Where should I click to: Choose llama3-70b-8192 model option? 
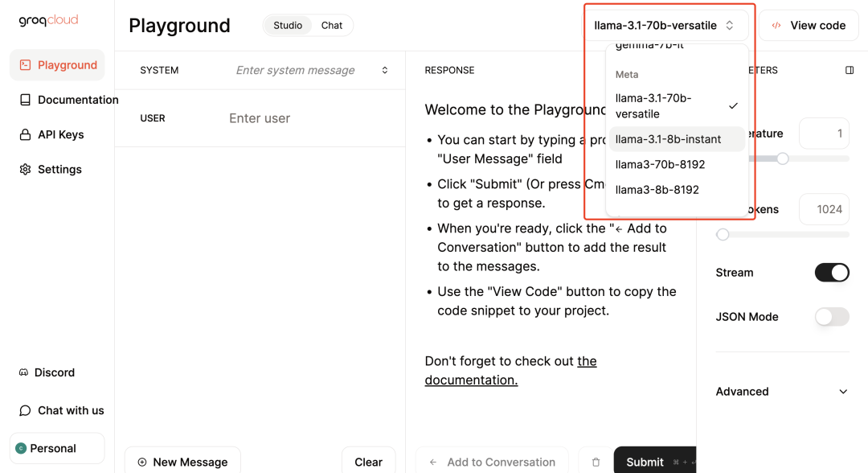point(660,165)
